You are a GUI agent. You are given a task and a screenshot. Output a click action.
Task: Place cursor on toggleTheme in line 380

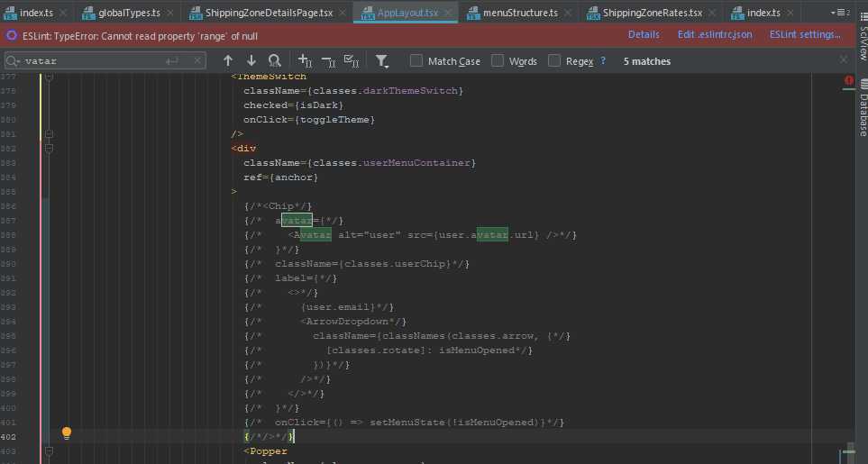334,120
